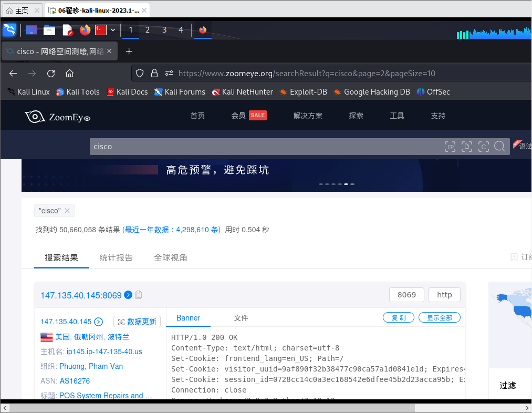This screenshot has height=413, width=532.
Task: Open the text editor panel launcher
Action: tap(68, 30)
